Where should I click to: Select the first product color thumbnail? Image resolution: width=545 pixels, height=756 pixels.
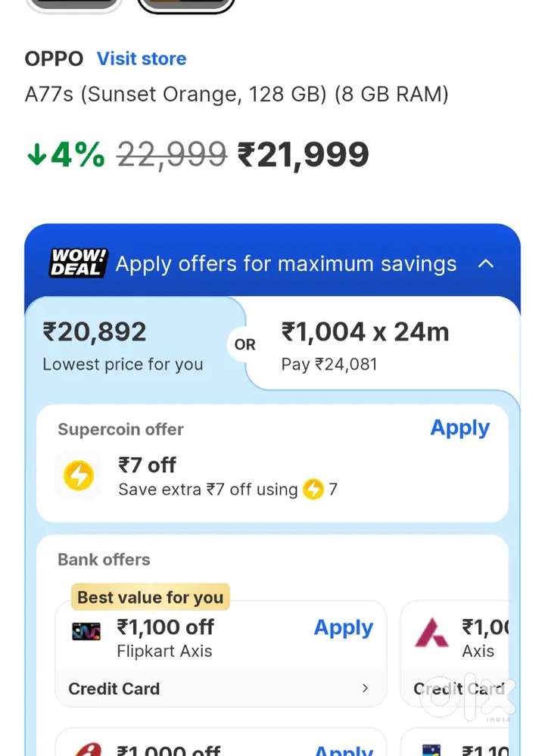coord(74,5)
